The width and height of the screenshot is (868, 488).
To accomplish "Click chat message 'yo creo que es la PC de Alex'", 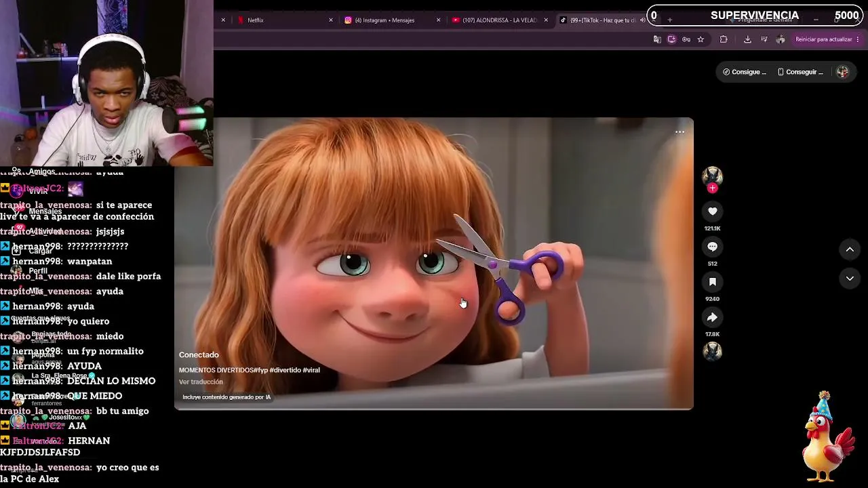I will coord(80,473).
